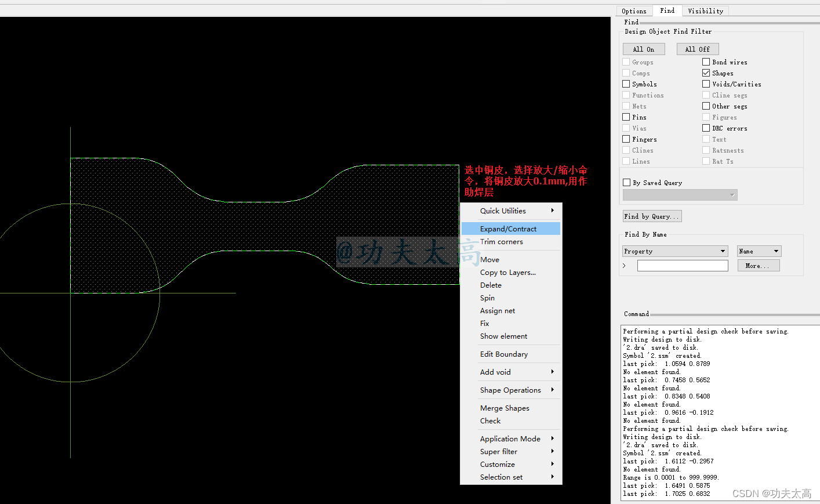Uncheck the Shapes checkbox
This screenshot has height=504, width=820.
706,73
